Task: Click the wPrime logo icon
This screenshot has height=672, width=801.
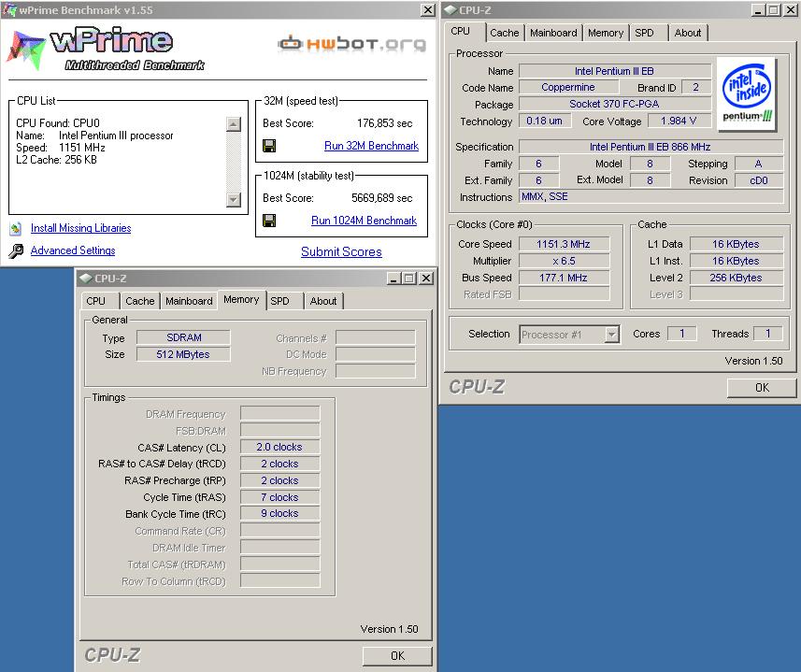Action: tap(26, 50)
